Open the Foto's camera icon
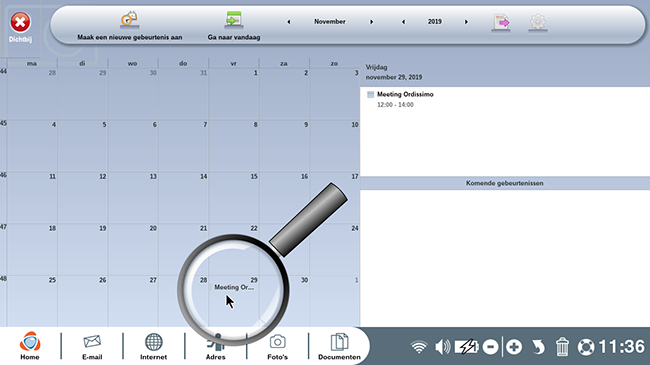Screen dimensions: 650x365 click(277, 346)
